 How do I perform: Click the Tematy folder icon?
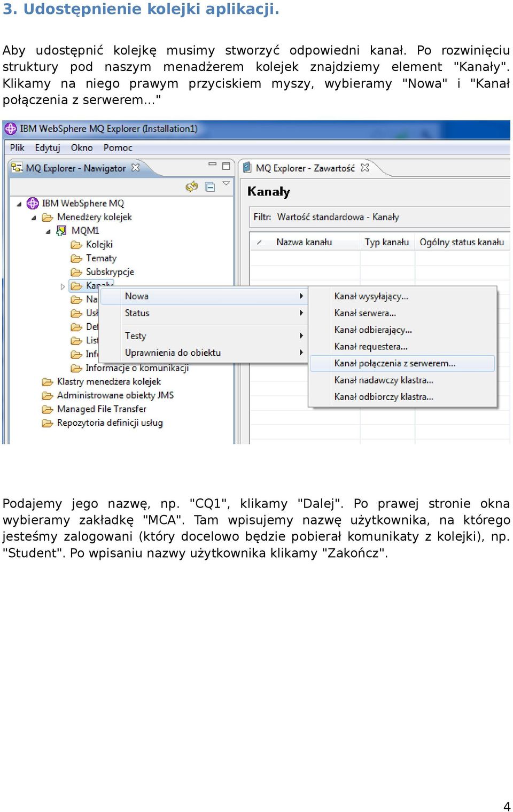click(76, 259)
